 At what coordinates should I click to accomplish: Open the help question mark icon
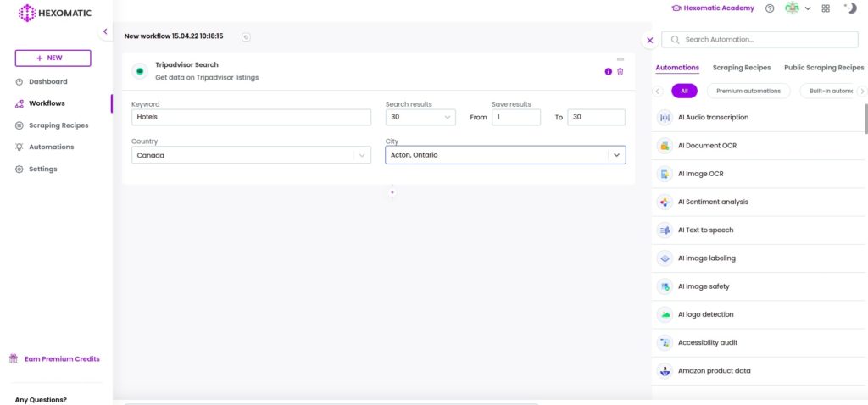pyautogui.click(x=770, y=8)
